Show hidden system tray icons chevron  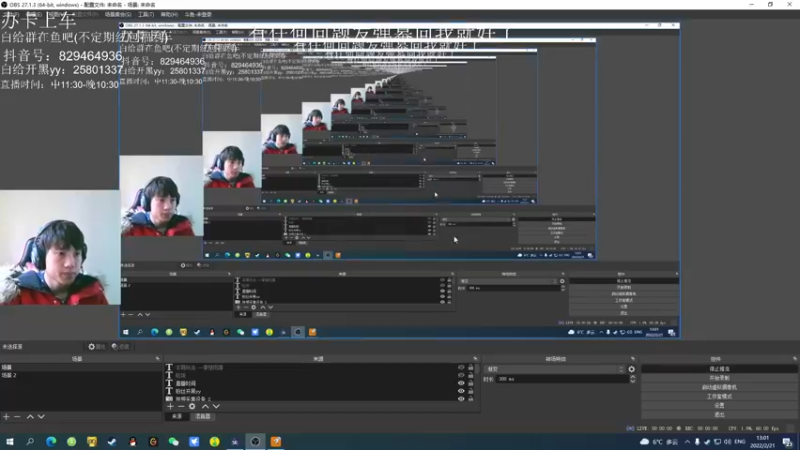pyautogui.click(x=687, y=442)
